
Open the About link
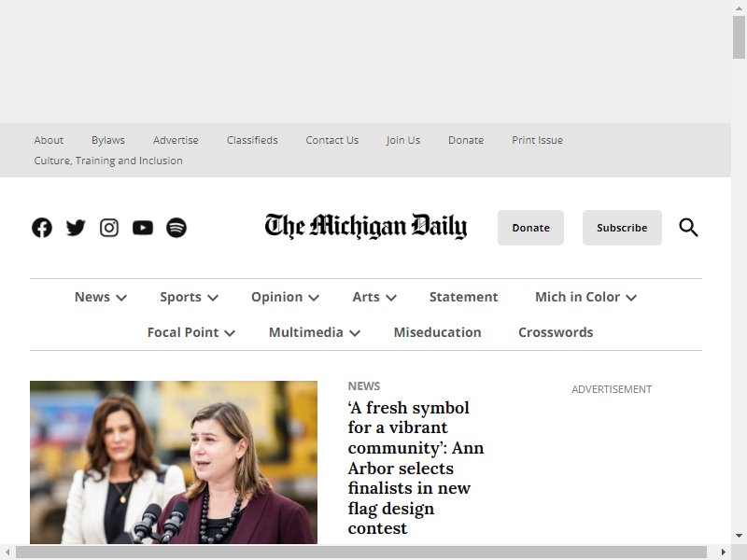pyautogui.click(x=49, y=140)
